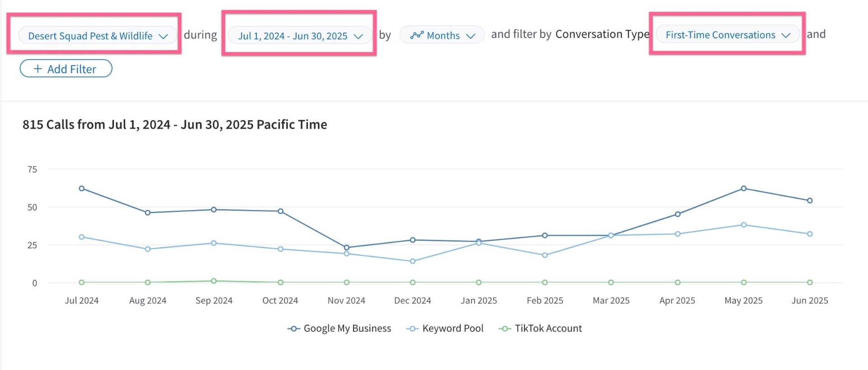Open the Desert Squad Pest & Wildlife dropdown

[x=98, y=36]
